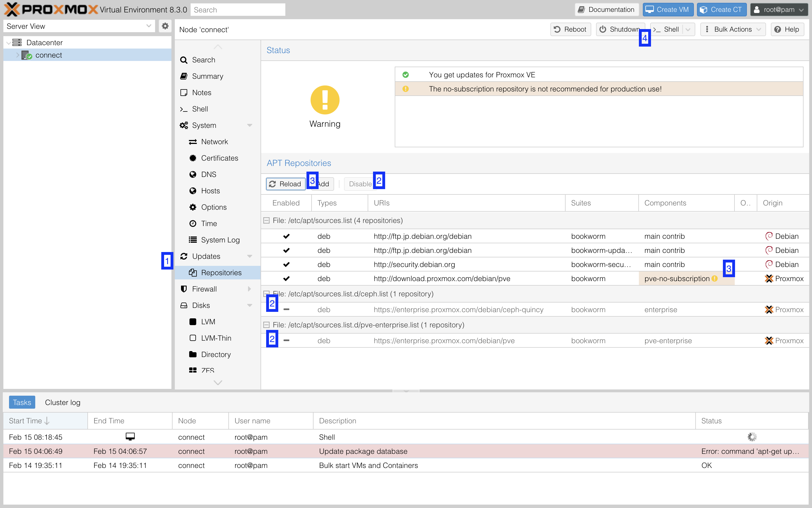Screen dimensions: 812x508
Task: Click the top Search field
Action: [238, 10]
